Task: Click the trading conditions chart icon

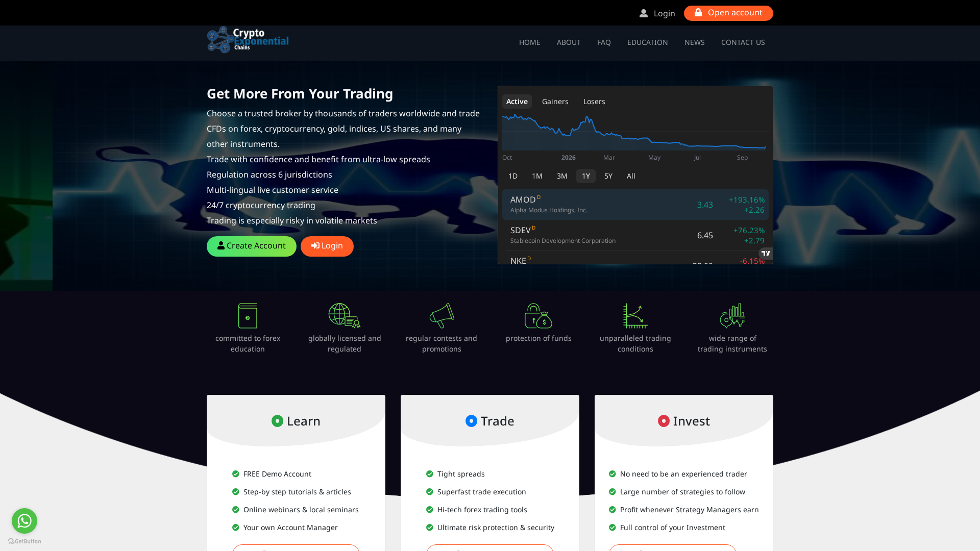Action: tap(635, 316)
